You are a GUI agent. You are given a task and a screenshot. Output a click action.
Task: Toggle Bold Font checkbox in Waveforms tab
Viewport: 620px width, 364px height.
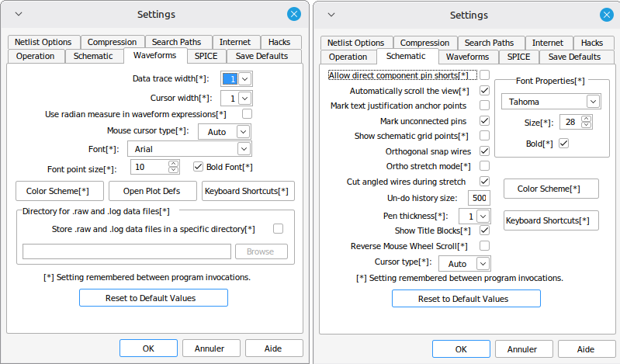(x=198, y=166)
